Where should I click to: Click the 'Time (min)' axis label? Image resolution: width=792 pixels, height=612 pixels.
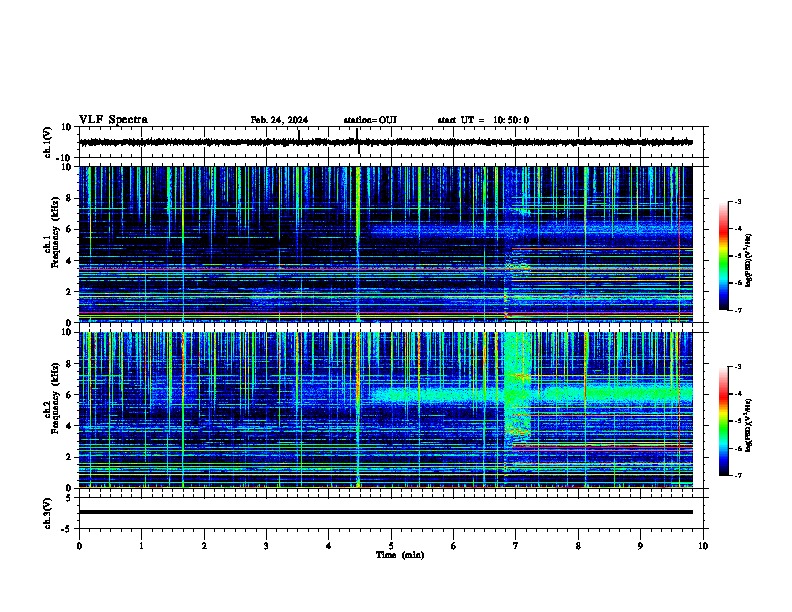point(400,555)
